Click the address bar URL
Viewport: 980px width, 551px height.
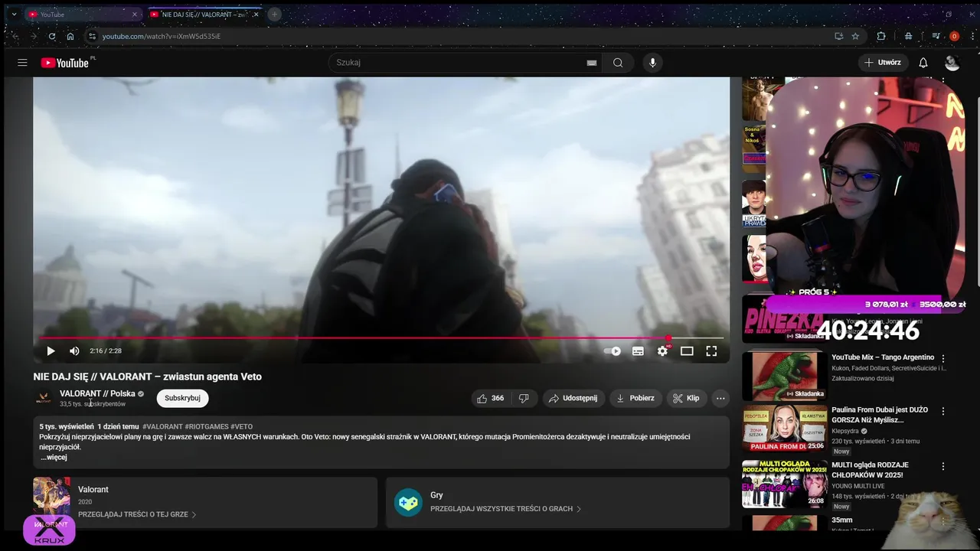point(162,36)
